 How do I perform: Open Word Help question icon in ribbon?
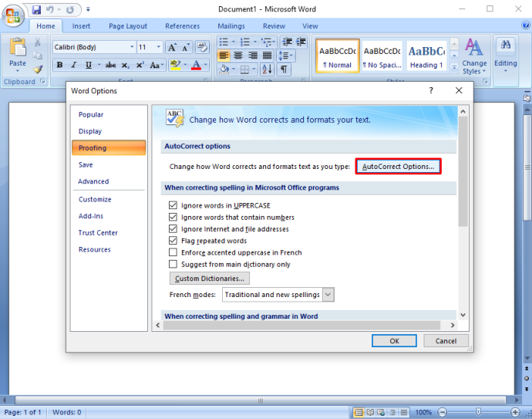tap(525, 25)
